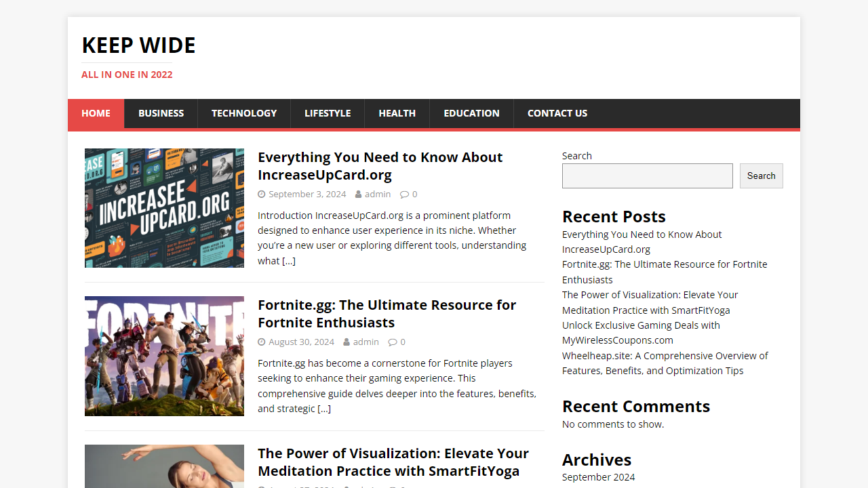868x488 pixels.
Task: Click the IncreaseUpCard.org article thumbnail
Action: pos(164,208)
